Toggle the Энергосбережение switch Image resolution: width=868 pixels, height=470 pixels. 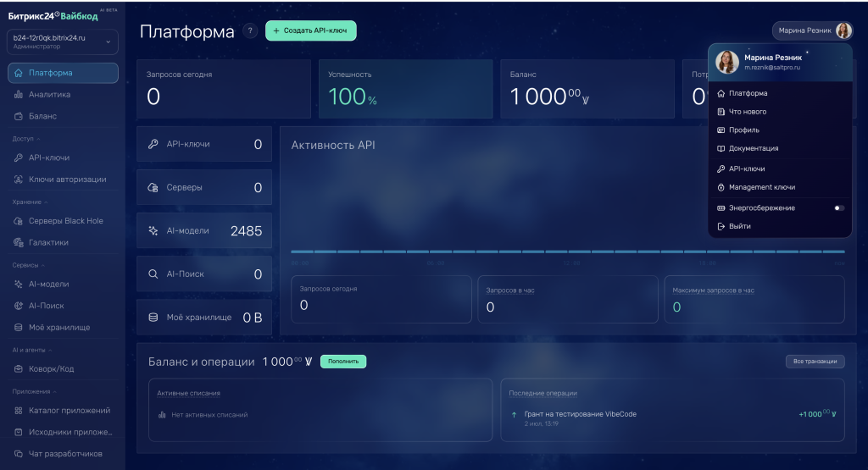point(839,208)
